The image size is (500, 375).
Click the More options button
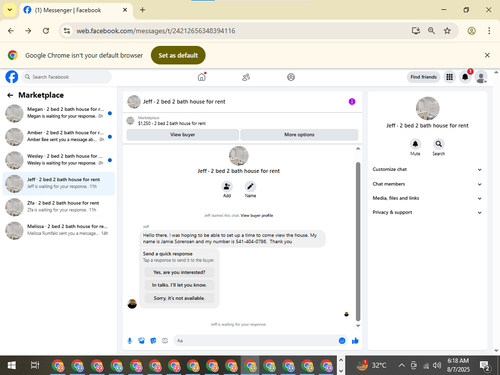pyautogui.click(x=299, y=135)
